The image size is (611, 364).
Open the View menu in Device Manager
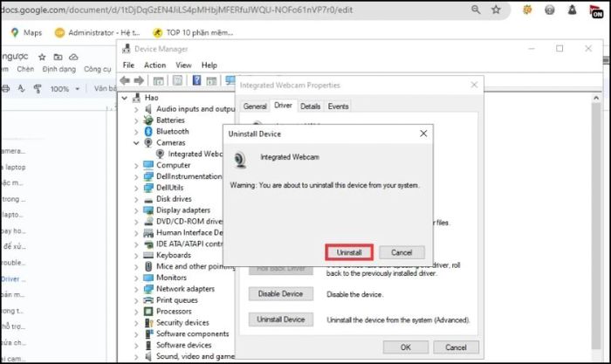(x=183, y=65)
